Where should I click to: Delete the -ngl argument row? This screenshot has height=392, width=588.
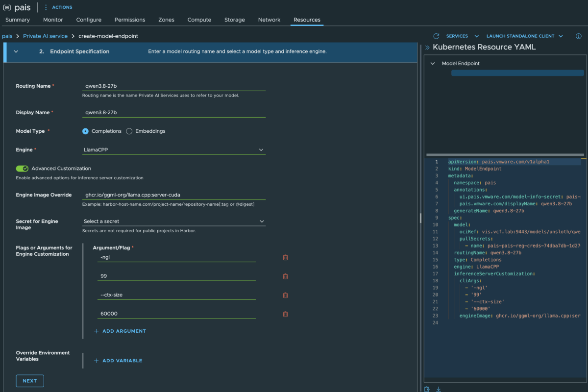tap(285, 257)
